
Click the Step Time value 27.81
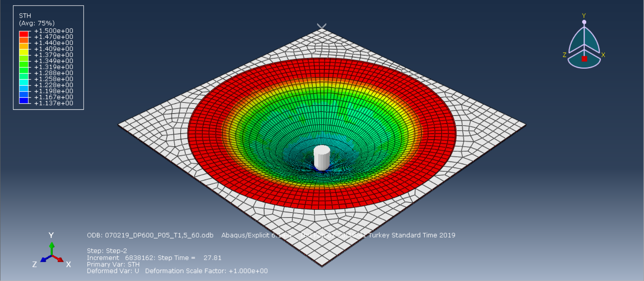212,258
